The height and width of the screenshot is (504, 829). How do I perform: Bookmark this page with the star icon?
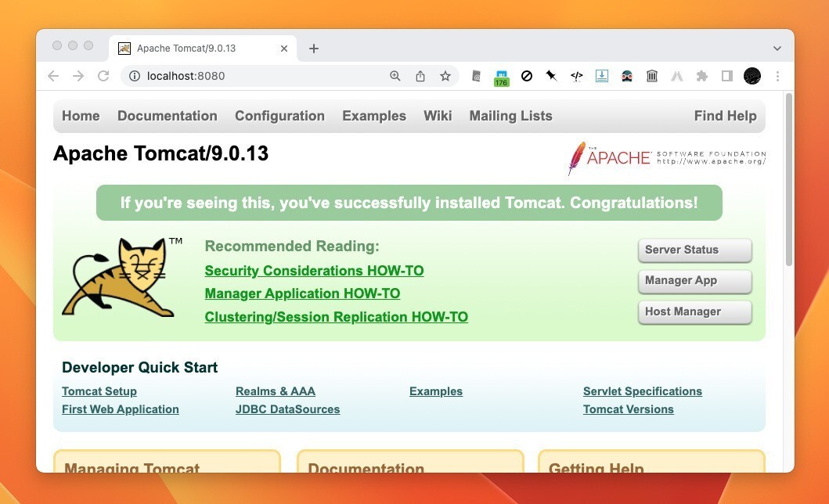445,76
